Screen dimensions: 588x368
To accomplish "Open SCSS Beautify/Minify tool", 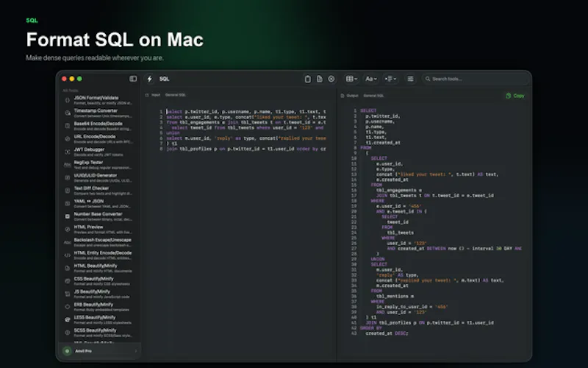I will tap(100, 333).
